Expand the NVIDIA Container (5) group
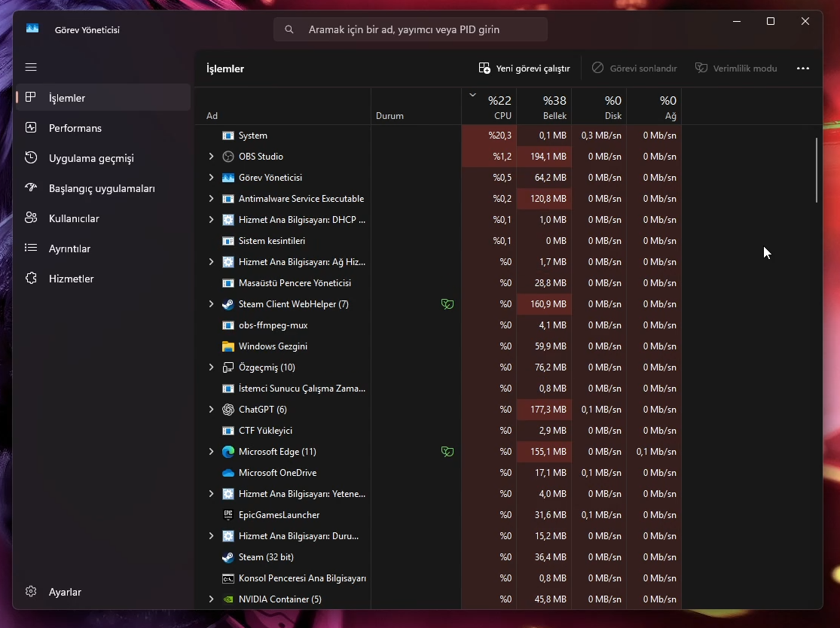The width and height of the screenshot is (840, 628). 211,599
